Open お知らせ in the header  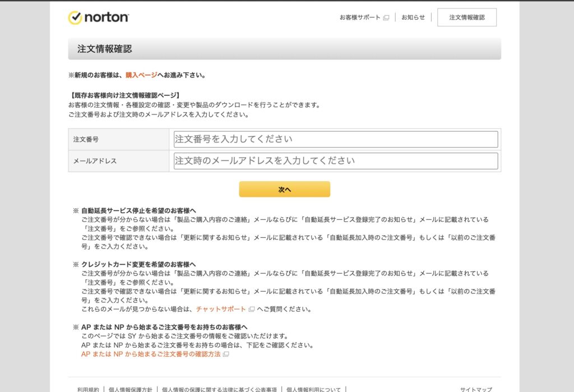tap(413, 17)
